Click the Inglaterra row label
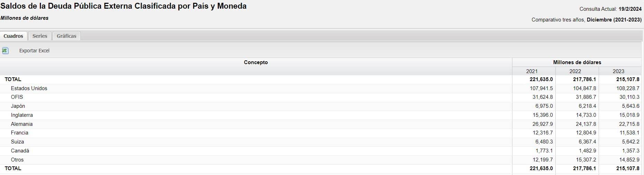Screen dimensions: 644x175 (x=22, y=115)
